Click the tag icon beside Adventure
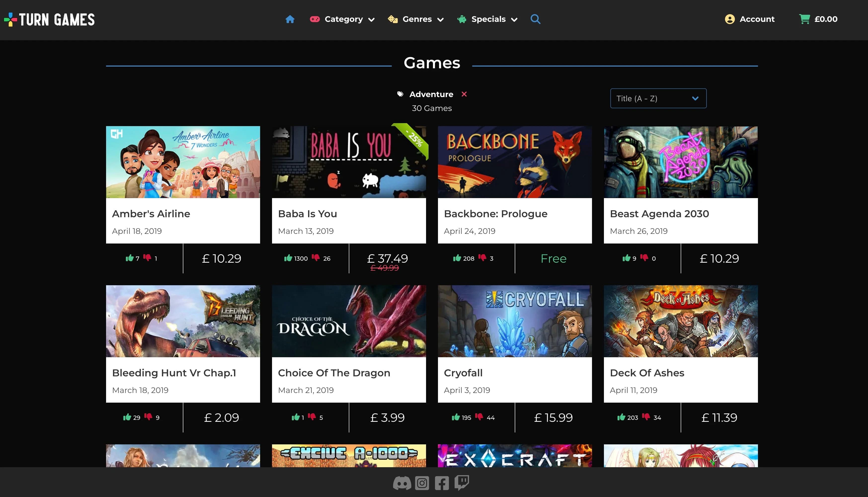This screenshot has width=868, height=497. (x=400, y=94)
